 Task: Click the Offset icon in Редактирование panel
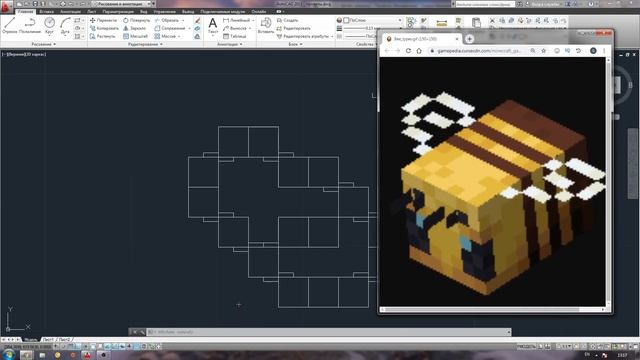coord(198,36)
